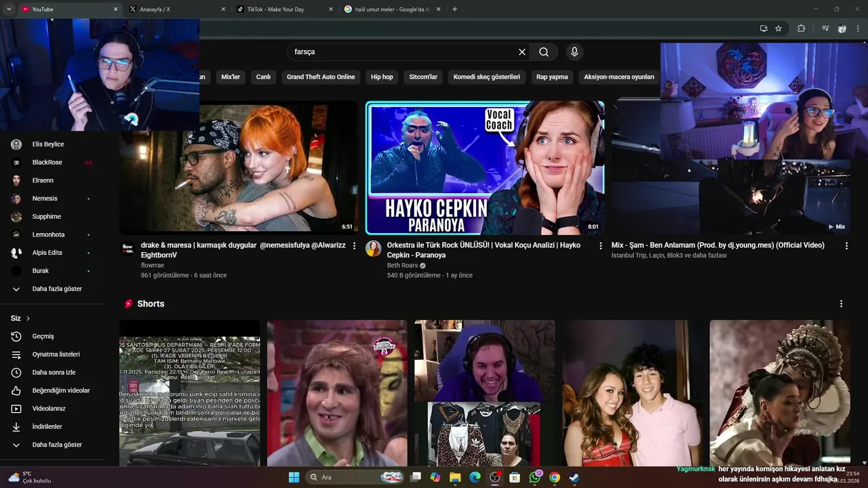Open the Chrome extensions puzzle icon
The width and height of the screenshot is (868, 488).
(x=801, y=28)
